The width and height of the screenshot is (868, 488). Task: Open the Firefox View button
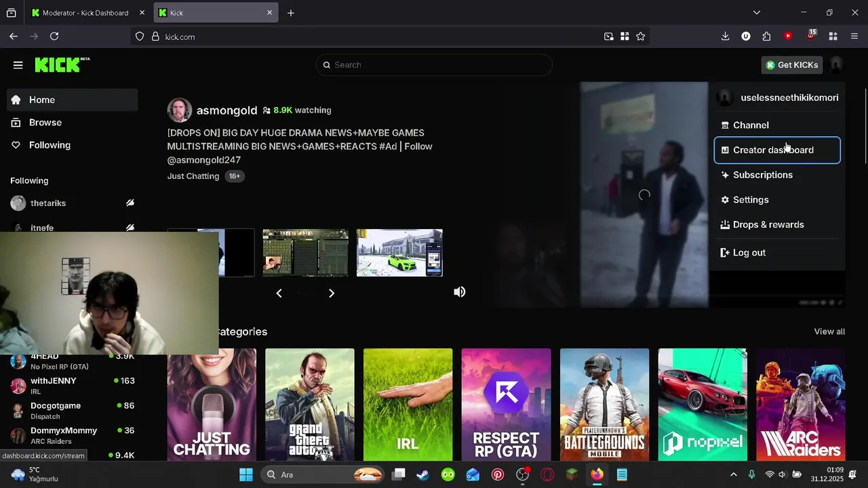point(12,13)
